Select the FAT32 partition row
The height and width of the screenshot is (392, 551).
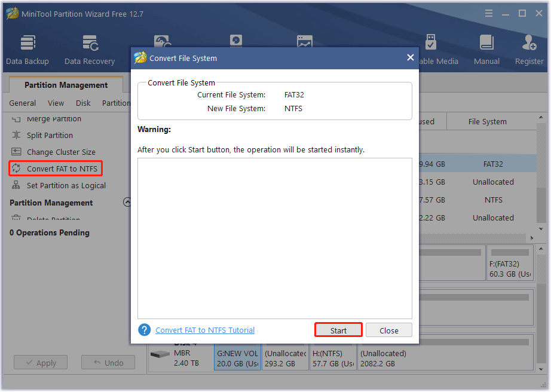477,164
